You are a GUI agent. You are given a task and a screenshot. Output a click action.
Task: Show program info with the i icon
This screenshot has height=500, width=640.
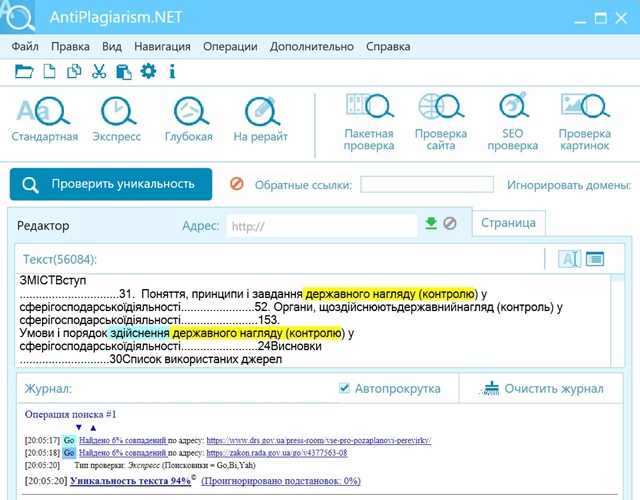coord(172,71)
